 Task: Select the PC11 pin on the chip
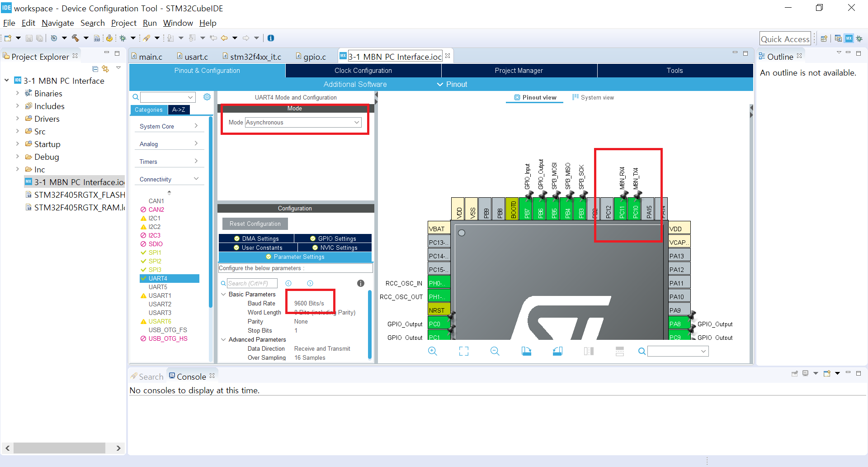(622, 210)
